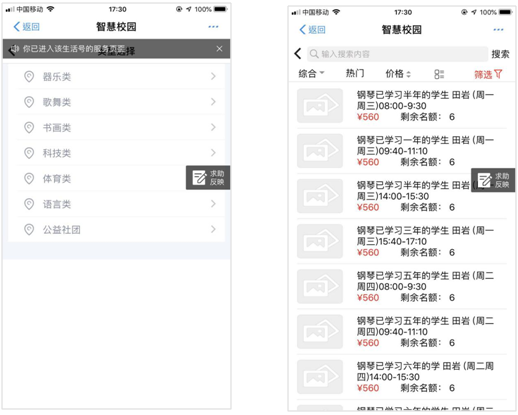This screenshot has height=415, width=518.
Task: Click the magnifier icon in search field
Action: (x=314, y=54)
